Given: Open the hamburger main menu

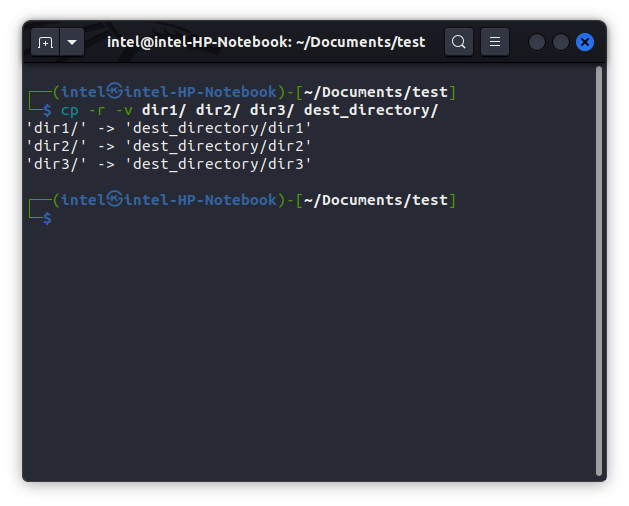Looking at the screenshot, I should [495, 42].
